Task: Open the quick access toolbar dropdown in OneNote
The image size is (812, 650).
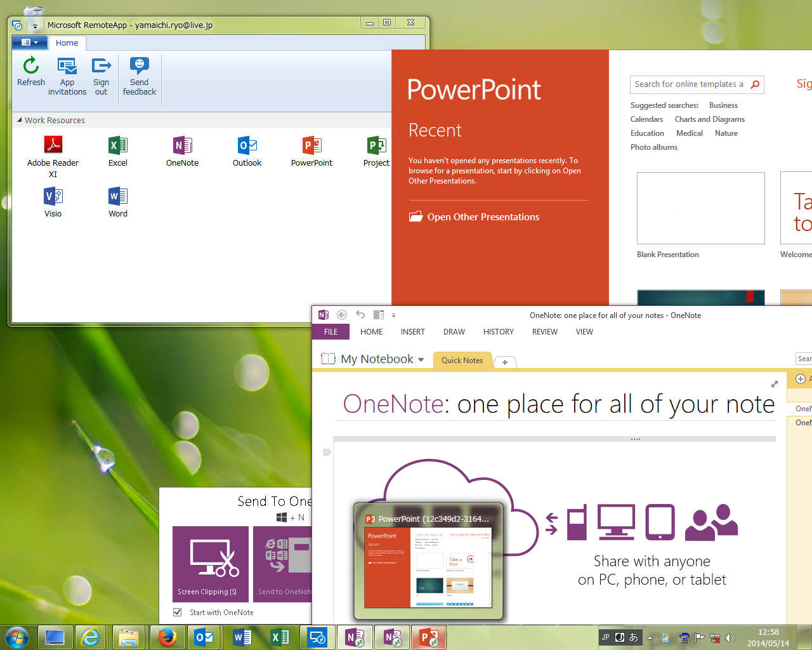Action: point(393,315)
